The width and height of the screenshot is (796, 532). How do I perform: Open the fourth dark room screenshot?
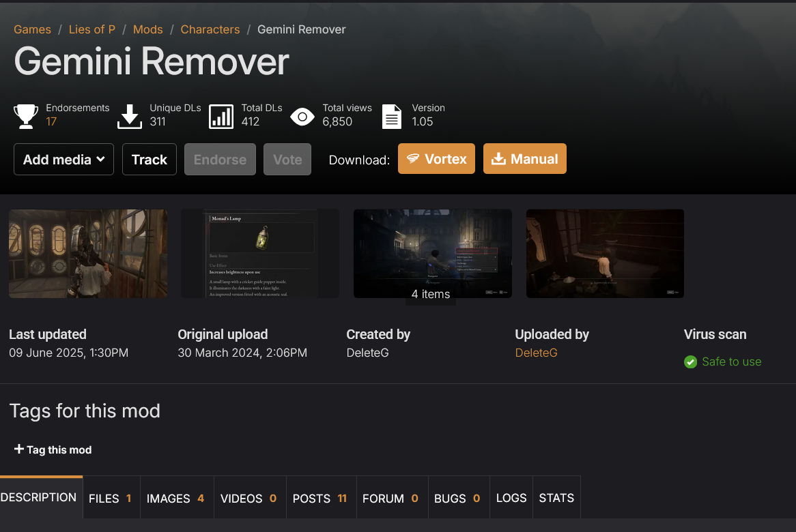tap(605, 254)
